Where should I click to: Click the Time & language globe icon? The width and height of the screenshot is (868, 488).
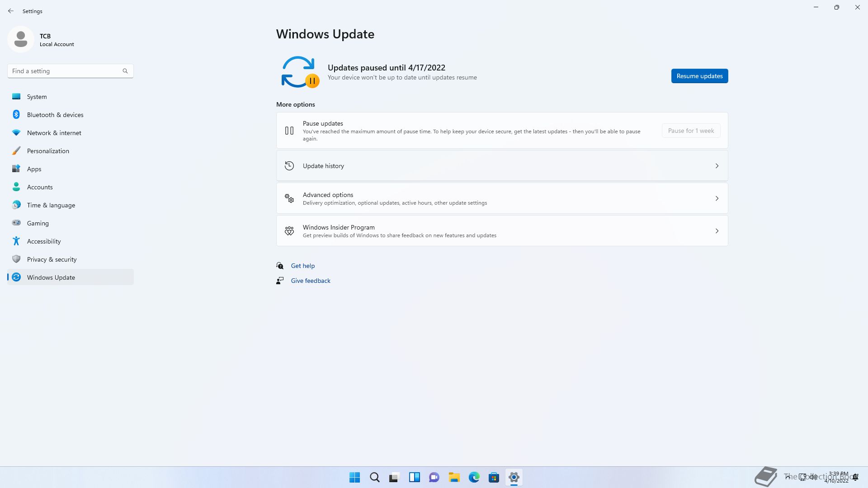(16, 205)
